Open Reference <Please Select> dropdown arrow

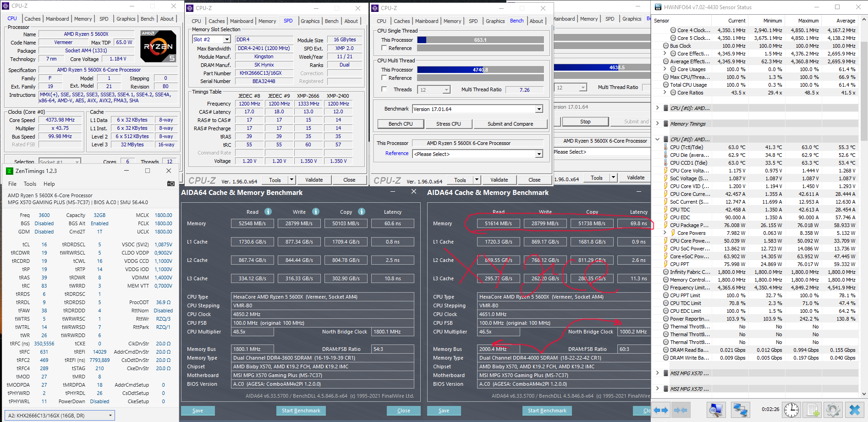[x=539, y=154]
